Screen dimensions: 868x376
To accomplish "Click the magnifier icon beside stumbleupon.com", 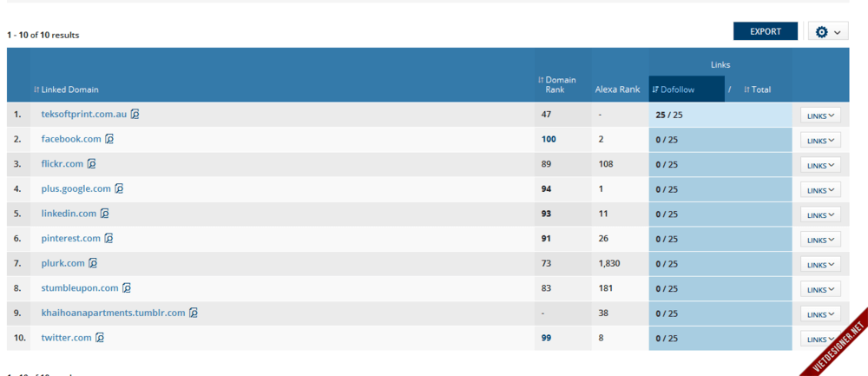I will [127, 288].
